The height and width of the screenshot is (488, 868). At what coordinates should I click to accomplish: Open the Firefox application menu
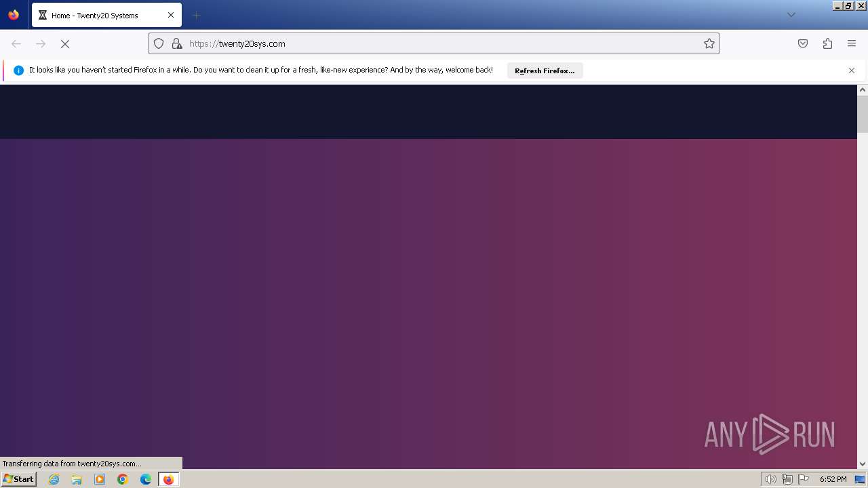852,43
